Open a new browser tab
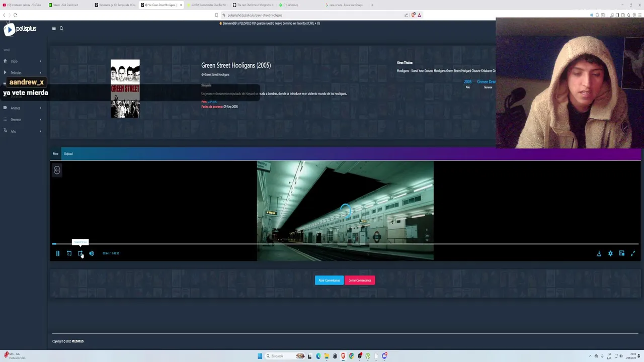The image size is (644, 362). [372, 5]
